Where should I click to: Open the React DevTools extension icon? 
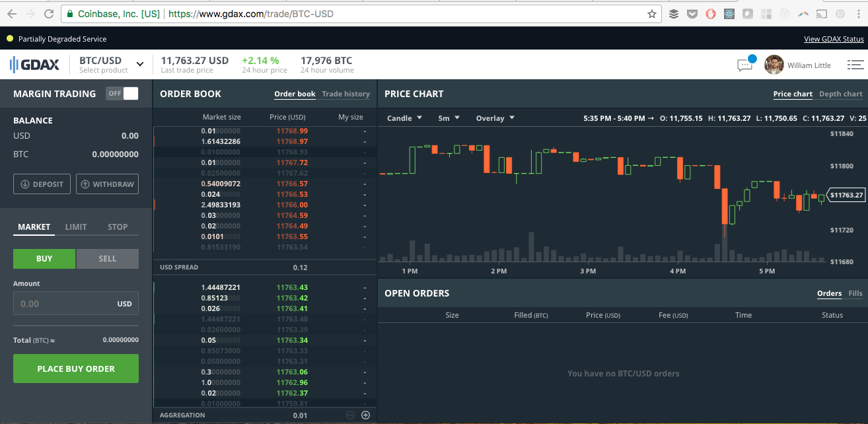click(x=729, y=13)
